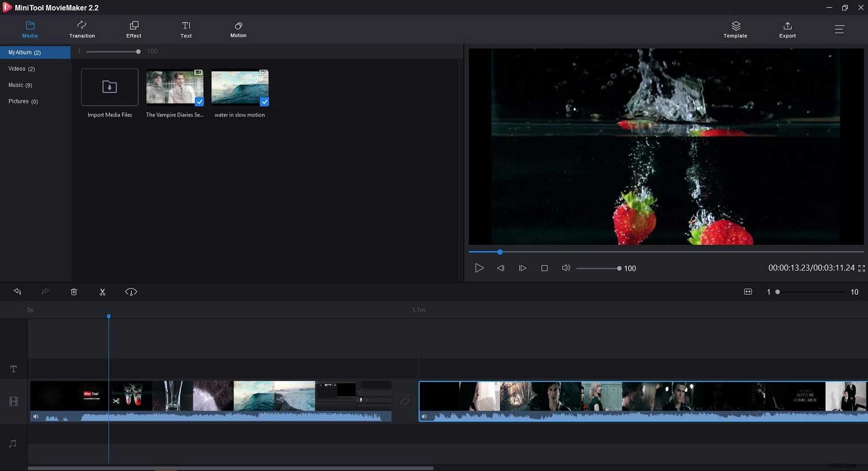Viewport: 868px width, 471px height.
Task: Delete the selected clip using the trash icon
Action: pos(73,291)
